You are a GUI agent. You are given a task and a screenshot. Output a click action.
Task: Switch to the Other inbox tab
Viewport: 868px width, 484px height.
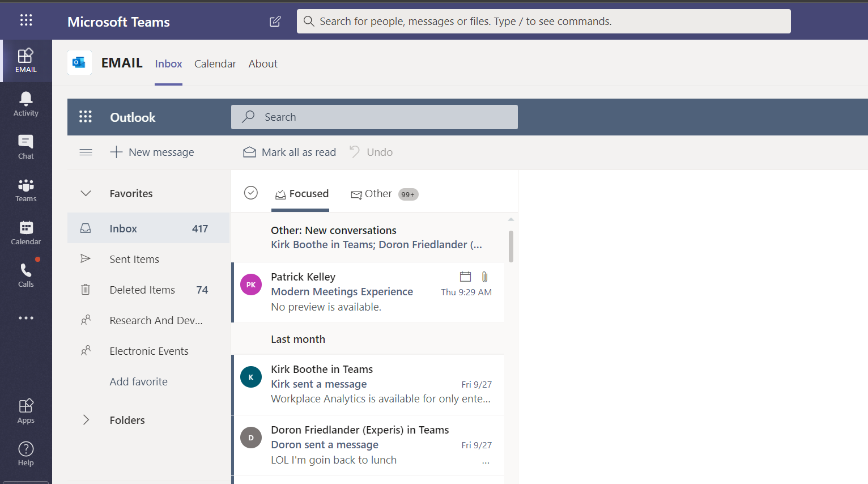tap(378, 194)
